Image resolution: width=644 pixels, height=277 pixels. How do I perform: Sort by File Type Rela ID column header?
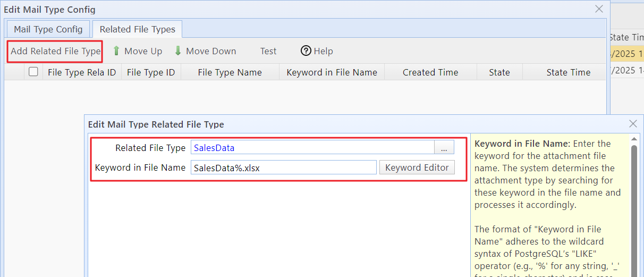(82, 72)
